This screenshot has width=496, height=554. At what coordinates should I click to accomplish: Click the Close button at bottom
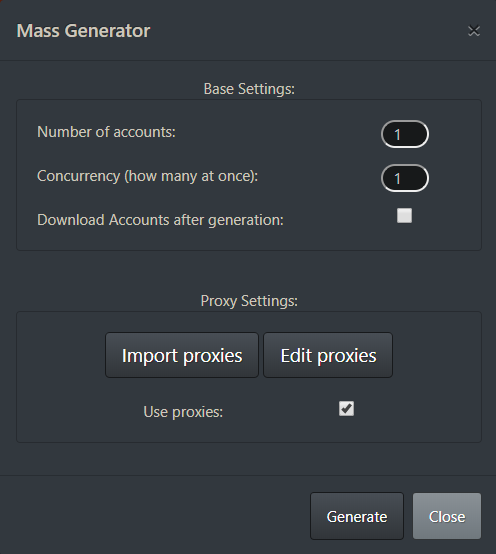tap(447, 516)
